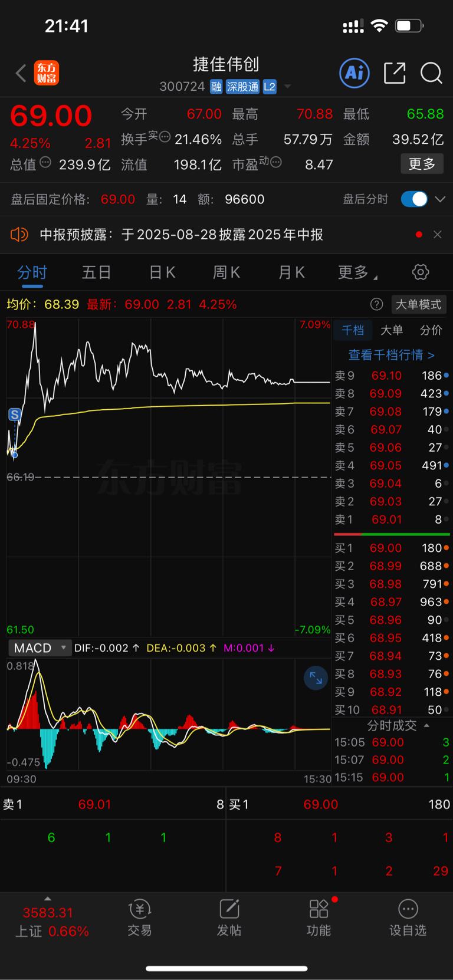Open the MACD indicator dropdown
The image size is (453, 980).
tap(40, 648)
